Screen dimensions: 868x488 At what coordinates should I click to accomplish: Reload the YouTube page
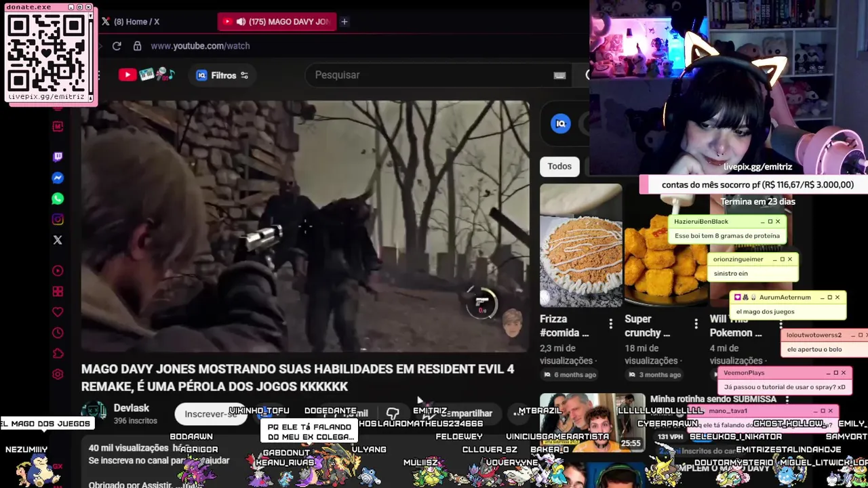point(117,46)
